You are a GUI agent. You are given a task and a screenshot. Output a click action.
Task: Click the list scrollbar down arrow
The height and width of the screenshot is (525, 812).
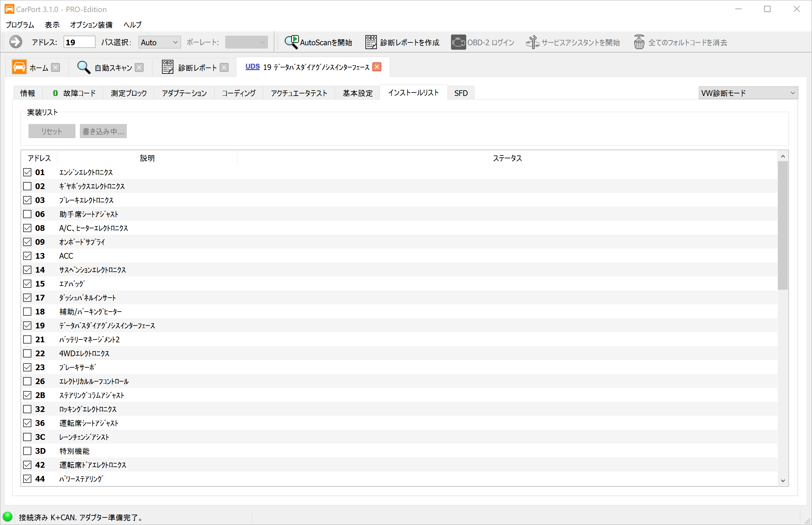(783, 481)
